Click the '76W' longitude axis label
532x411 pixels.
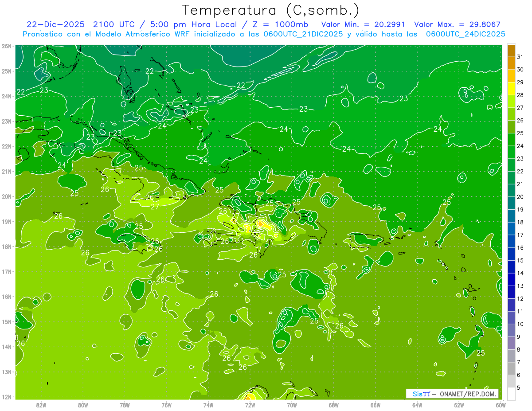click(x=167, y=405)
